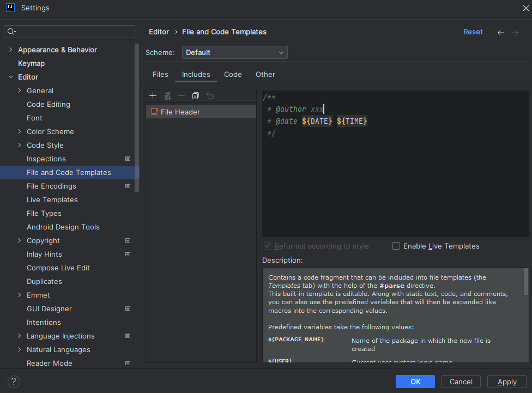Click the Remove Template minus icon

pos(181,96)
